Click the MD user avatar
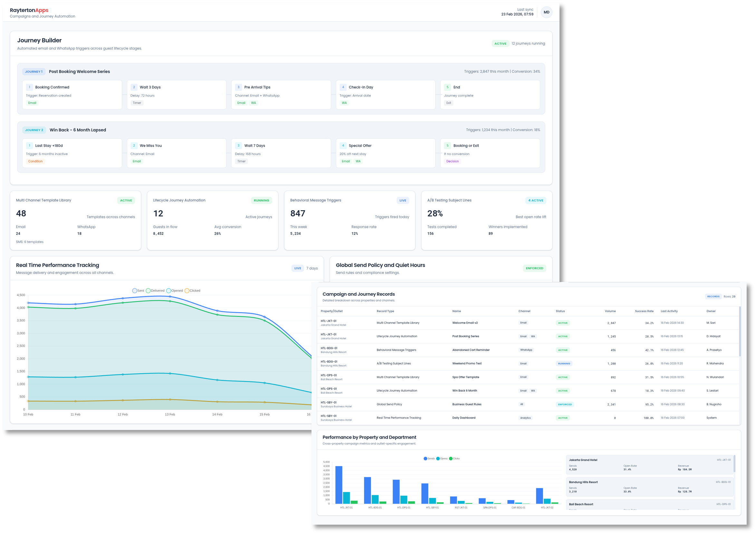 [x=546, y=12]
